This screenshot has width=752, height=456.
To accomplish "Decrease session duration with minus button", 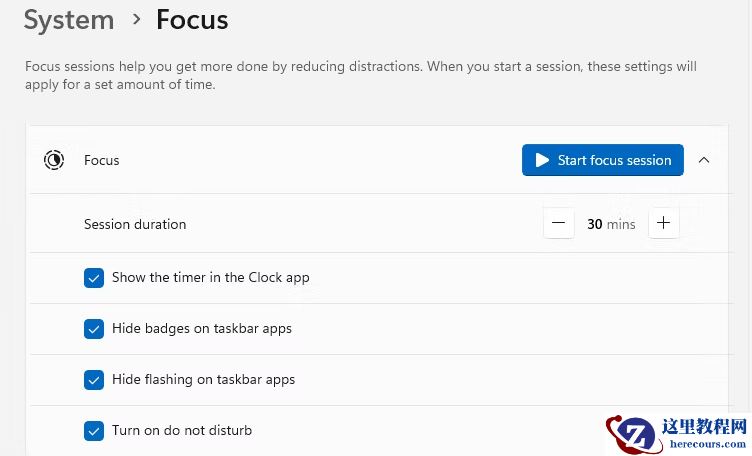I will [x=559, y=224].
